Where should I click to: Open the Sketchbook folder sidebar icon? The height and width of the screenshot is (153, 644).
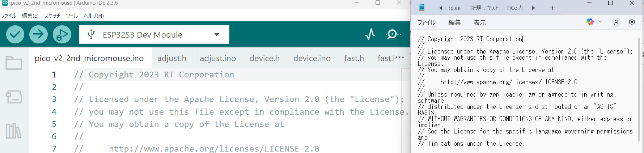coord(14,63)
